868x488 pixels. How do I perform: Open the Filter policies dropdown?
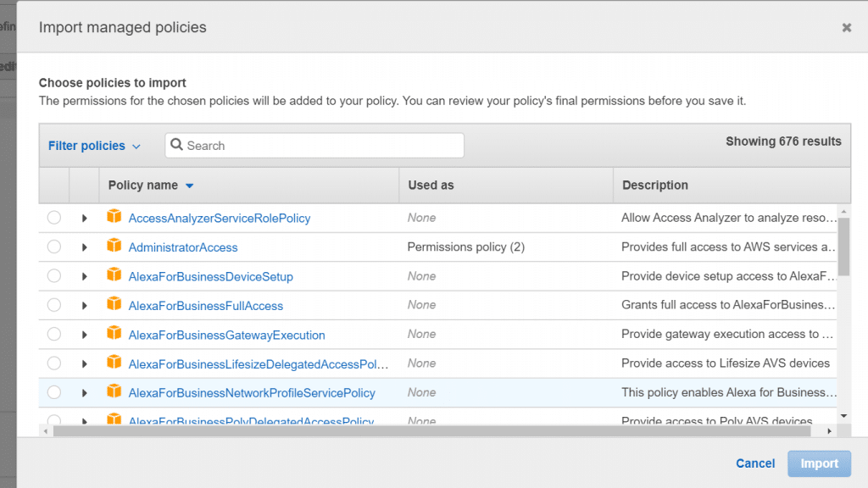tap(94, 146)
